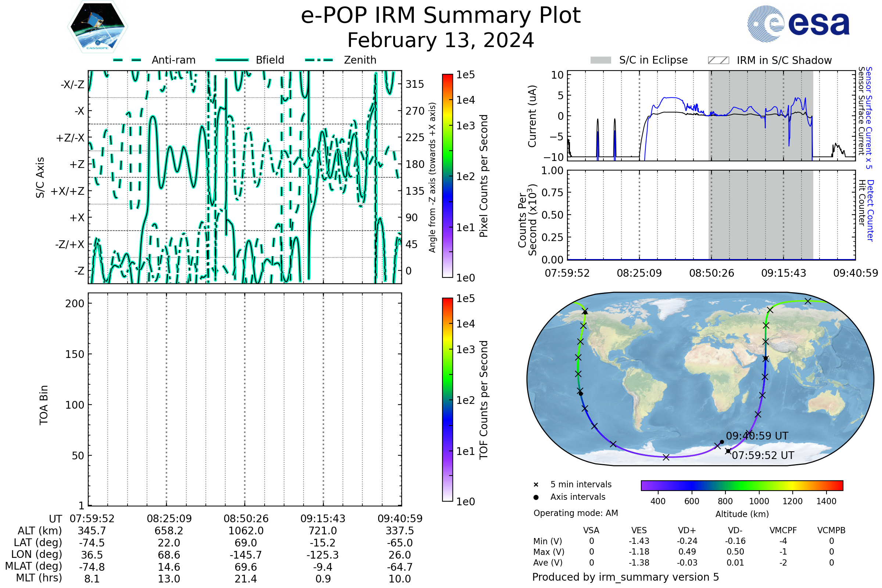This screenshot has height=588, width=882.
Task: Click the Sensor Surface Current x 5 label
Action: tap(869, 118)
